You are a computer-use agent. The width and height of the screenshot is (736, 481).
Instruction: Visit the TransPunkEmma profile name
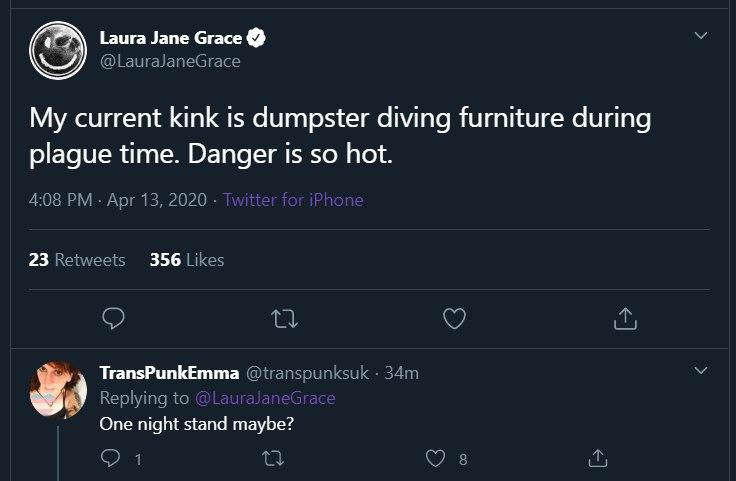coord(169,373)
